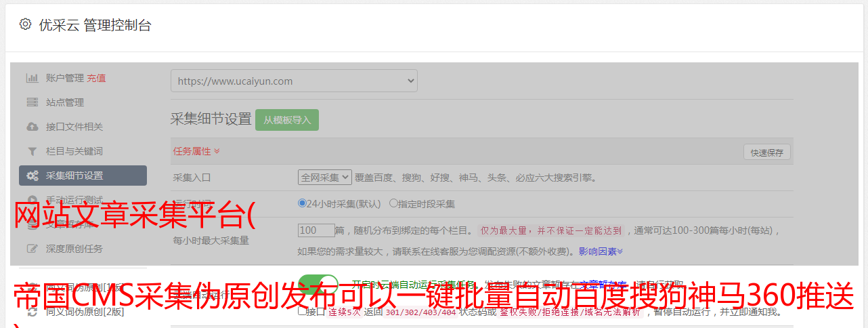This screenshot has height=328, width=868.
Task: Click the 采集入口 row label
Action: click(x=192, y=178)
